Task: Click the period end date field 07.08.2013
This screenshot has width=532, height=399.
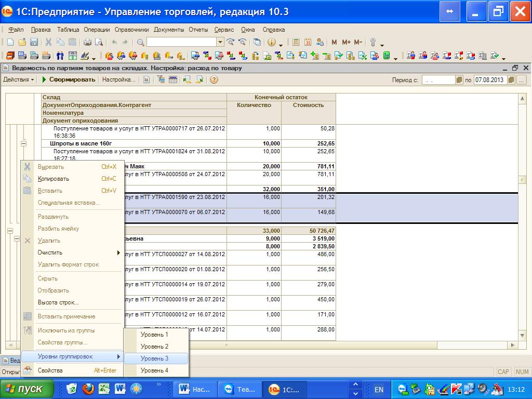Action: [x=490, y=80]
